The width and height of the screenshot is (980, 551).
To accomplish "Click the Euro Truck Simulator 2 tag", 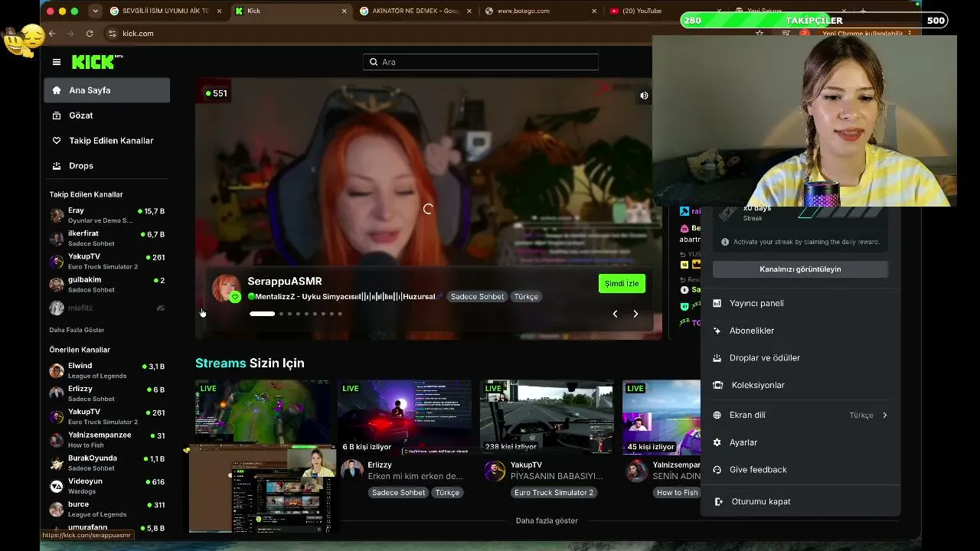I will coord(554,493).
